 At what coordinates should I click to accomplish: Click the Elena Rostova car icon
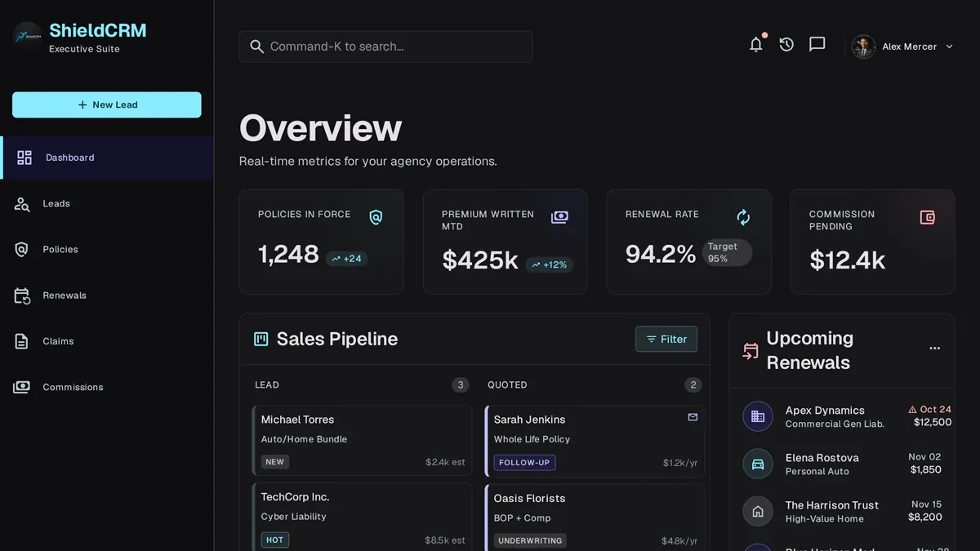pyautogui.click(x=758, y=464)
